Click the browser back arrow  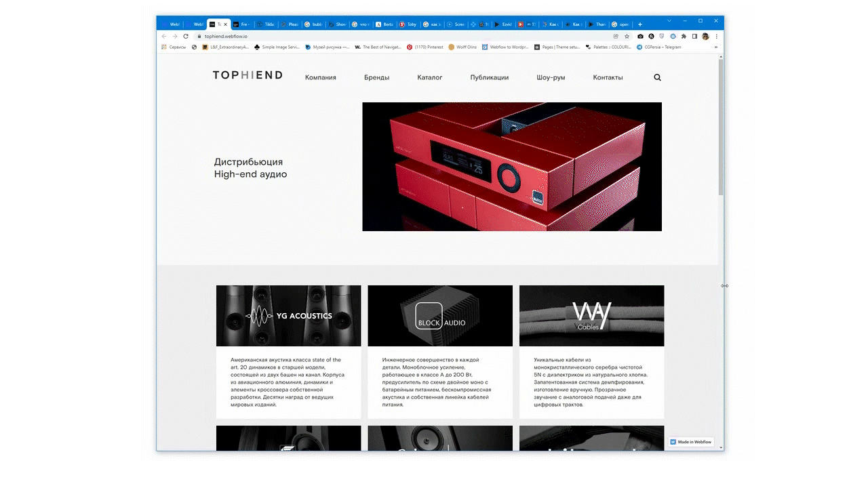(164, 36)
